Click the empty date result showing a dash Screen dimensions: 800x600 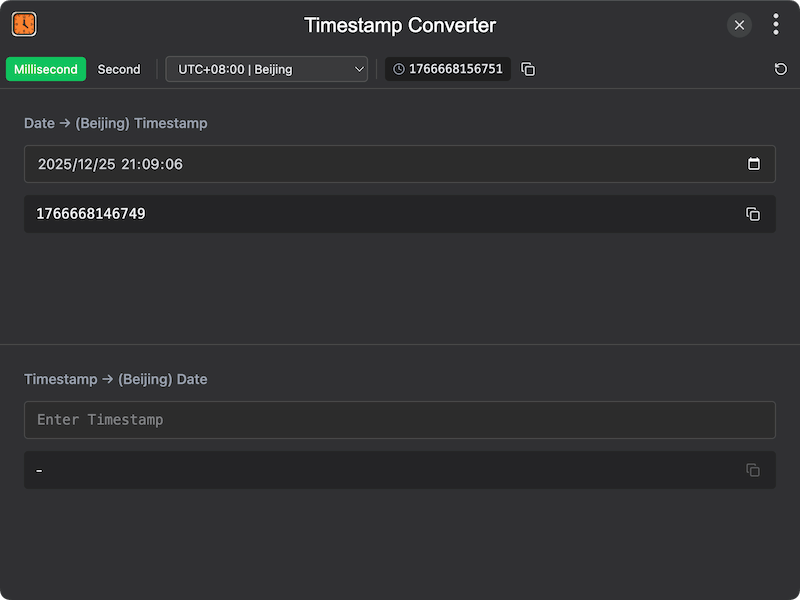click(x=40, y=470)
